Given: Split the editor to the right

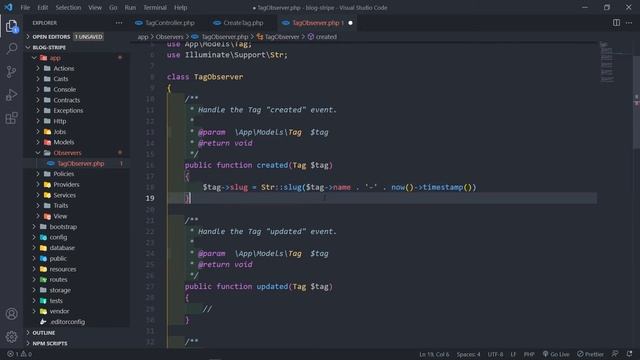Looking at the screenshot, I should (616, 23).
